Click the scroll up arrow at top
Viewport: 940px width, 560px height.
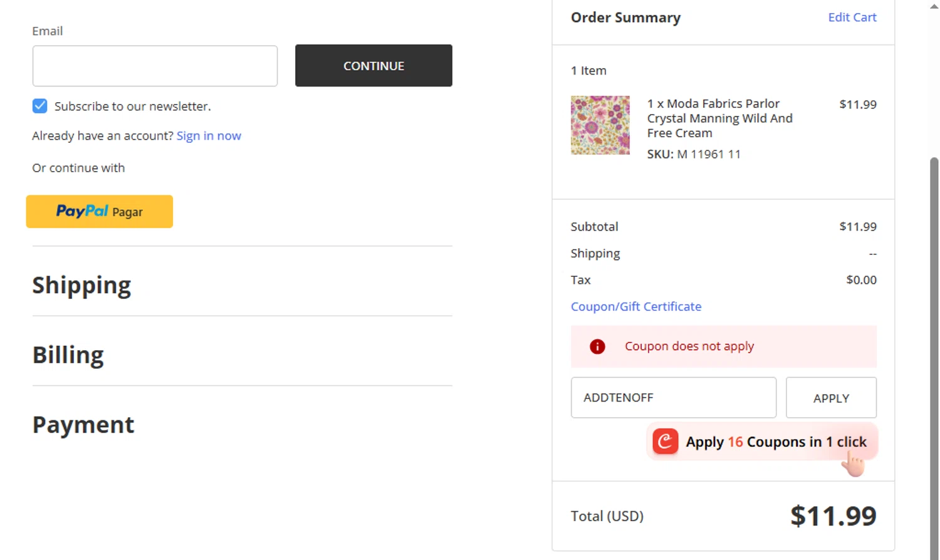point(934,6)
